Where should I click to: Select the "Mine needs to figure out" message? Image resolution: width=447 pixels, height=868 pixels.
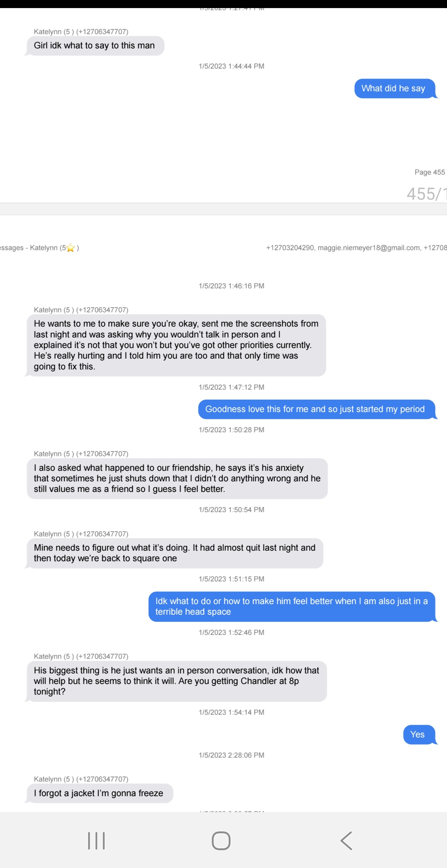click(x=174, y=553)
